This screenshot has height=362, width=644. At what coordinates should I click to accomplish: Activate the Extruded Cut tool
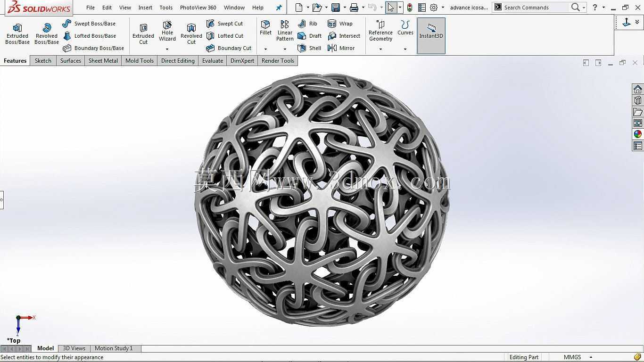click(x=143, y=34)
